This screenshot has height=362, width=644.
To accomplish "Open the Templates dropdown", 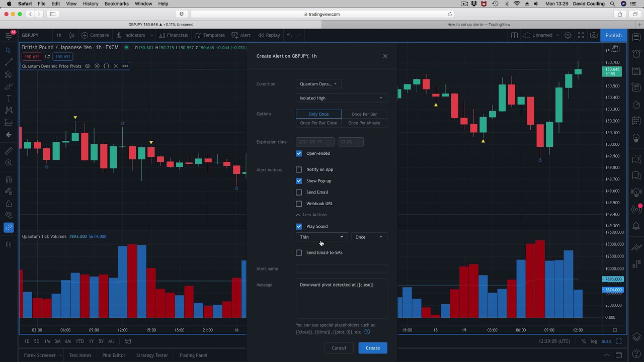I will (210, 35).
